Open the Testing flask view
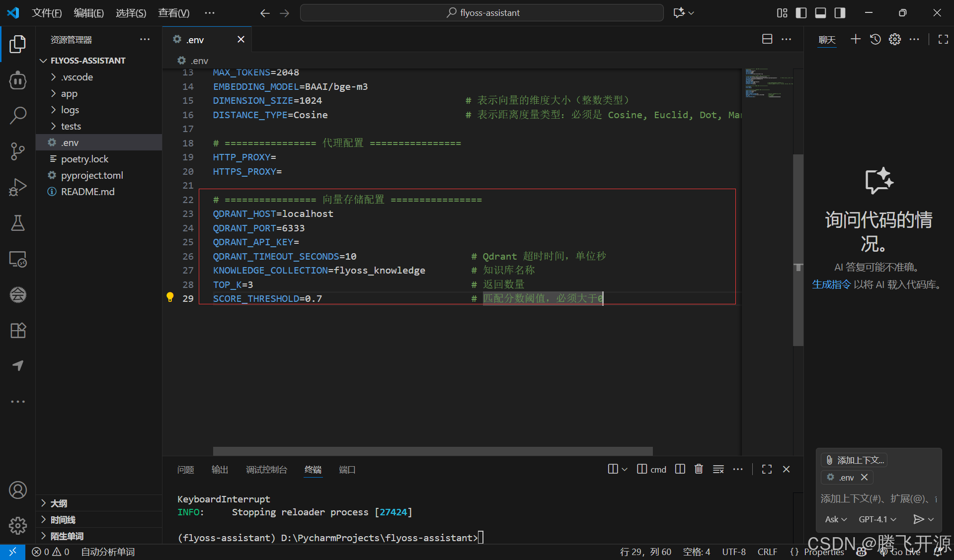Screen dimensions: 954x560 tap(18, 223)
